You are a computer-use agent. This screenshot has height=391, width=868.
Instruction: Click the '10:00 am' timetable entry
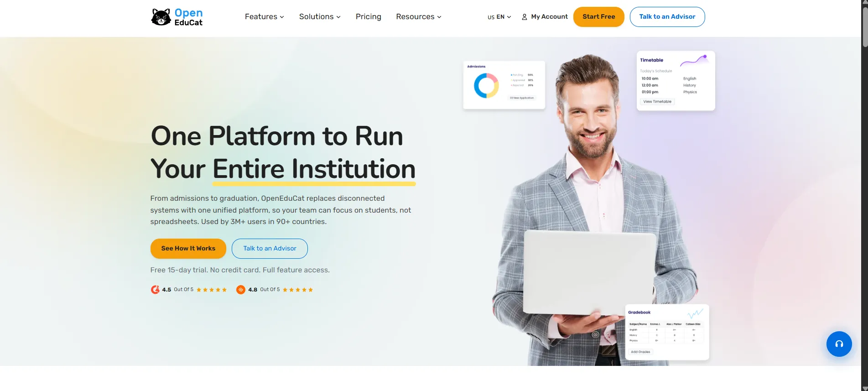pyautogui.click(x=650, y=78)
